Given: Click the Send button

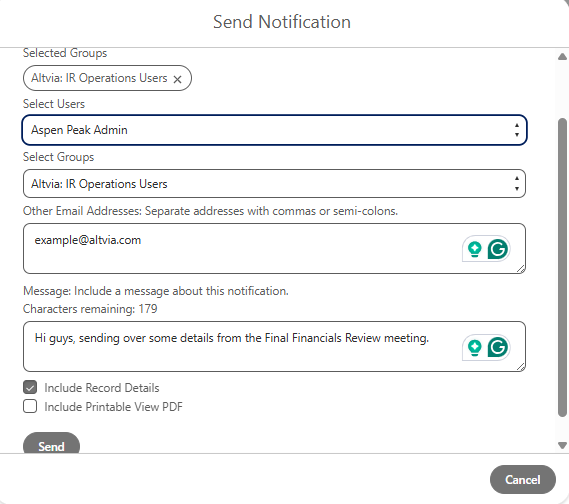Looking at the screenshot, I should pos(51,443).
